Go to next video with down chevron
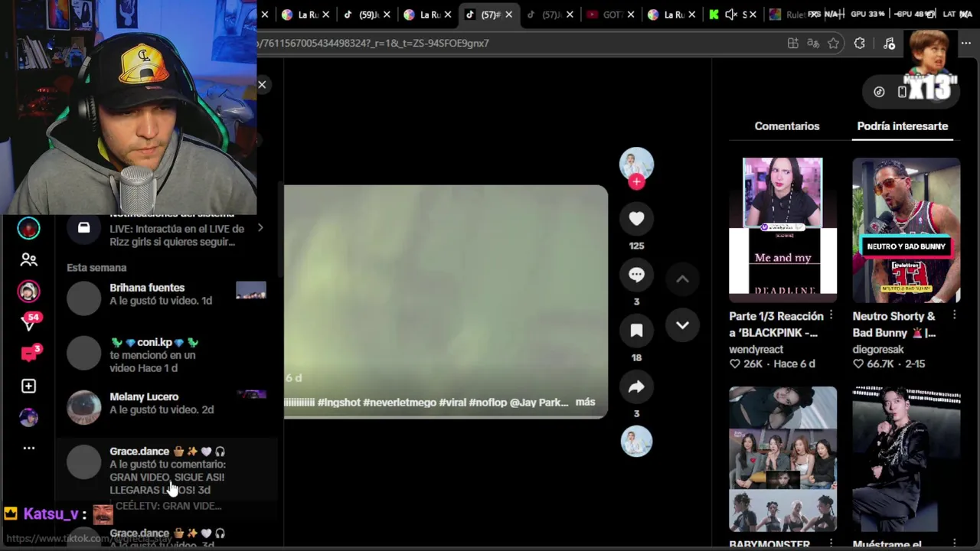The width and height of the screenshot is (980, 551). (x=682, y=325)
